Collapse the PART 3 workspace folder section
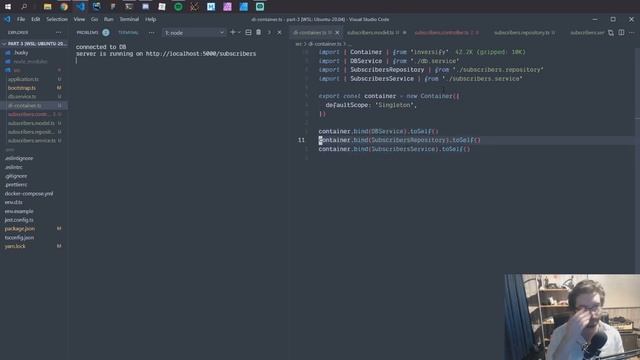Image resolution: width=640 pixels, height=360 pixels. (x=34, y=44)
